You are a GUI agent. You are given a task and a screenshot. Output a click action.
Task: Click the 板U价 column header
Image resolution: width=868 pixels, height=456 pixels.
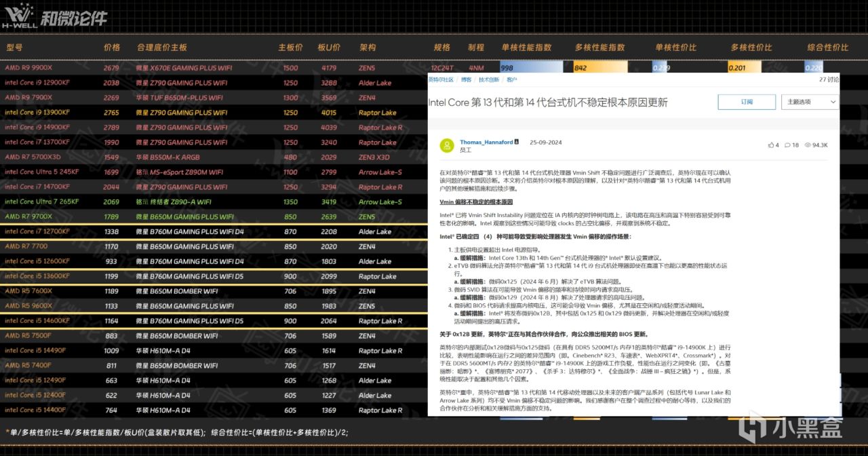tap(329, 47)
